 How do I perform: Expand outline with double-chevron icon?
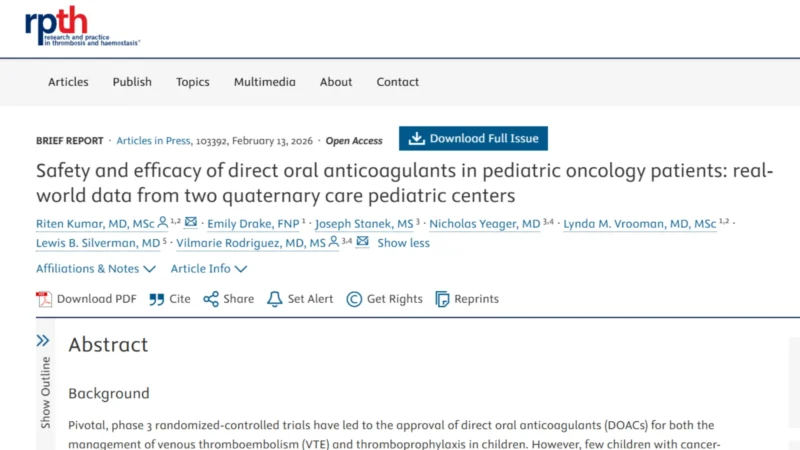[43, 341]
